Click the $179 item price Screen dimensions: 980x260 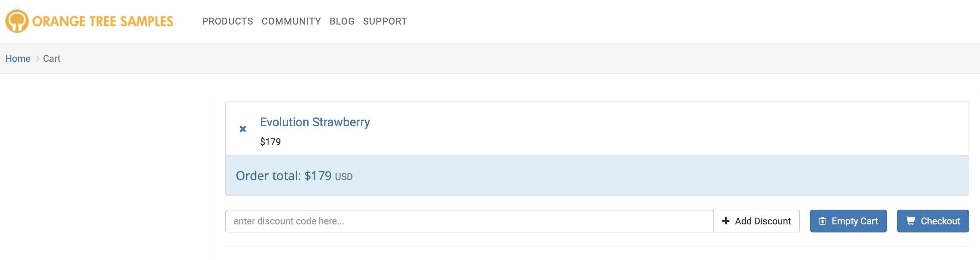point(270,142)
